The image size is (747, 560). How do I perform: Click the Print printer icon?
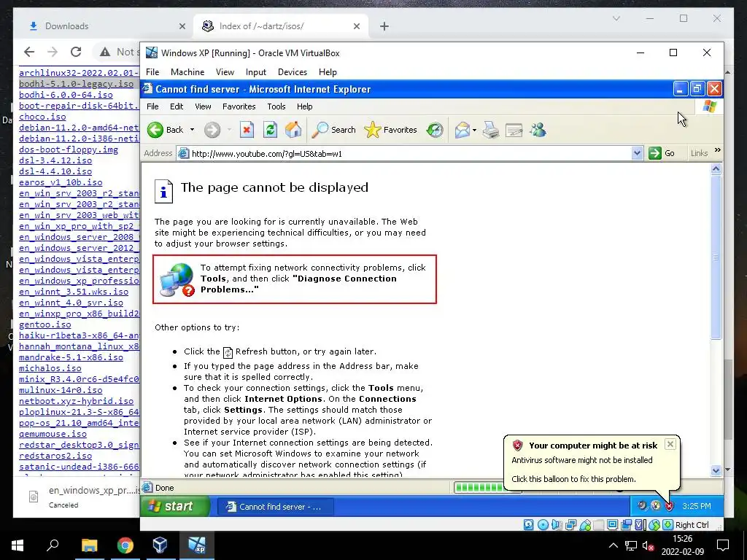(491, 130)
